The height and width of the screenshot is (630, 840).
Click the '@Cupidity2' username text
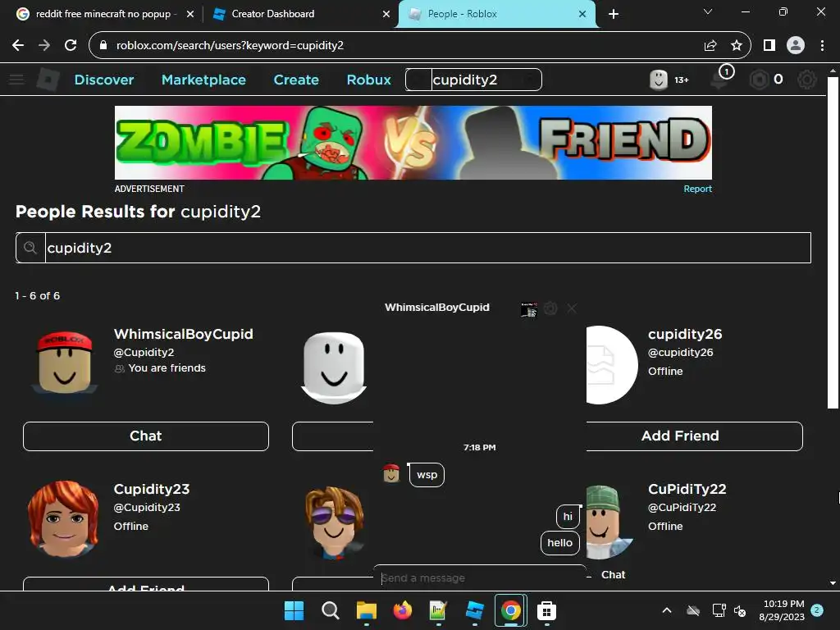coord(144,353)
